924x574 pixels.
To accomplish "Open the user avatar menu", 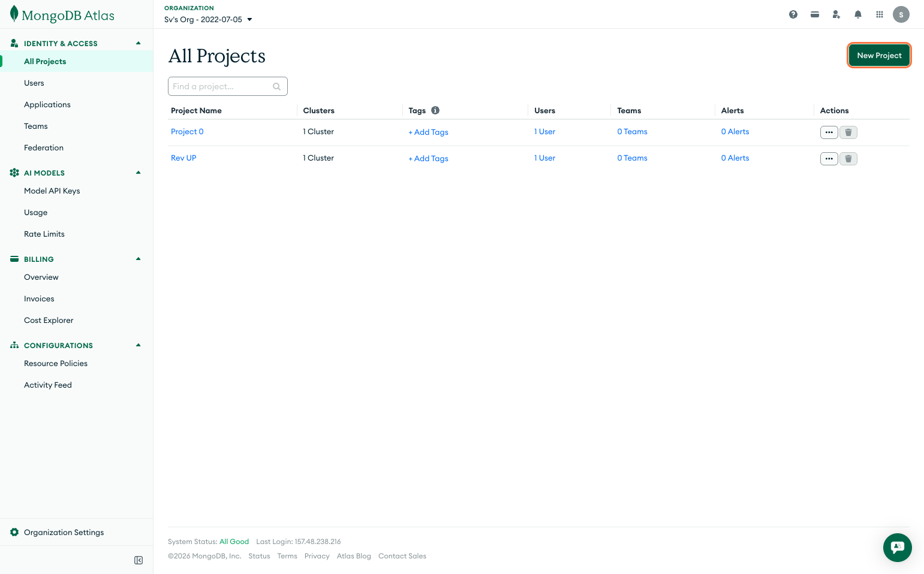I will coord(901,14).
